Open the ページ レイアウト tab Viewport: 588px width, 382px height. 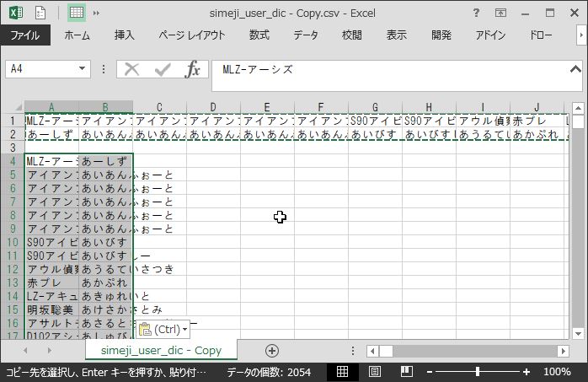pos(192,35)
